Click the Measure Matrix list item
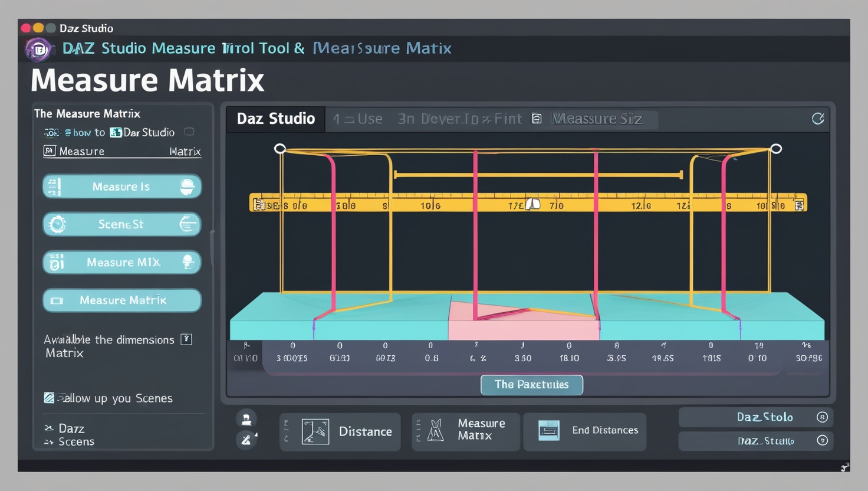 coord(123,151)
